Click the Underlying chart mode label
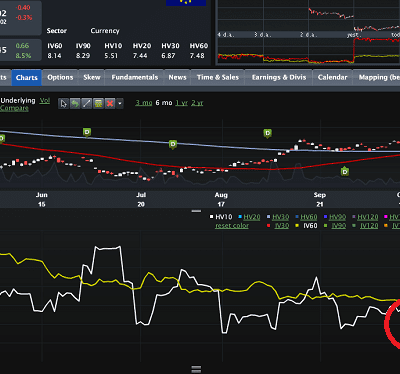The width and height of the screenshot is (400, 374). pyautogui.click(x=18, y=100)
